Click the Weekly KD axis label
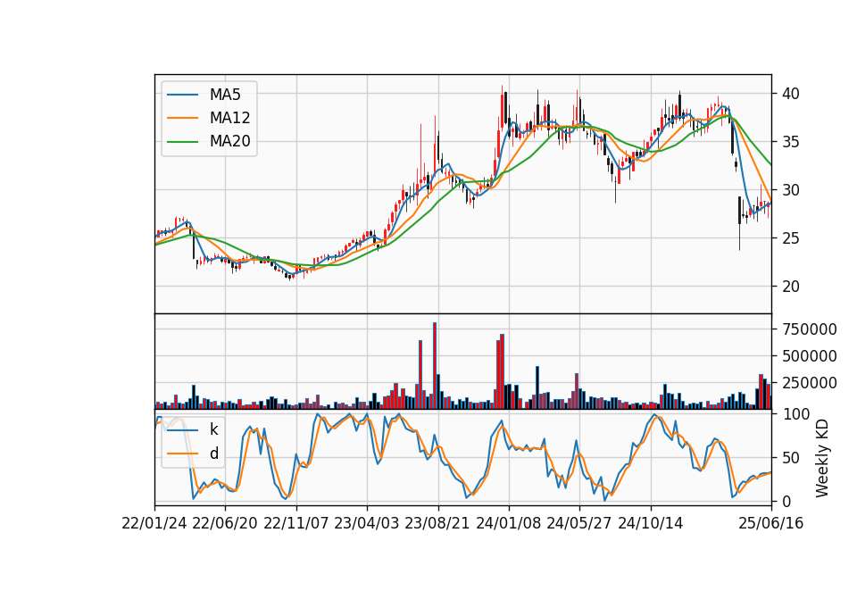The image size is (857, 616). tap(822, 458)
